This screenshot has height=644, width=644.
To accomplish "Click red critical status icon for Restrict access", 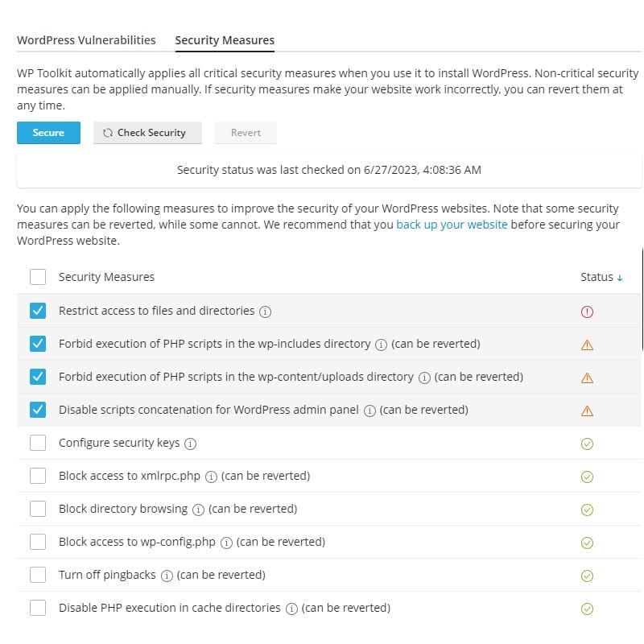I will click(587, 312).
